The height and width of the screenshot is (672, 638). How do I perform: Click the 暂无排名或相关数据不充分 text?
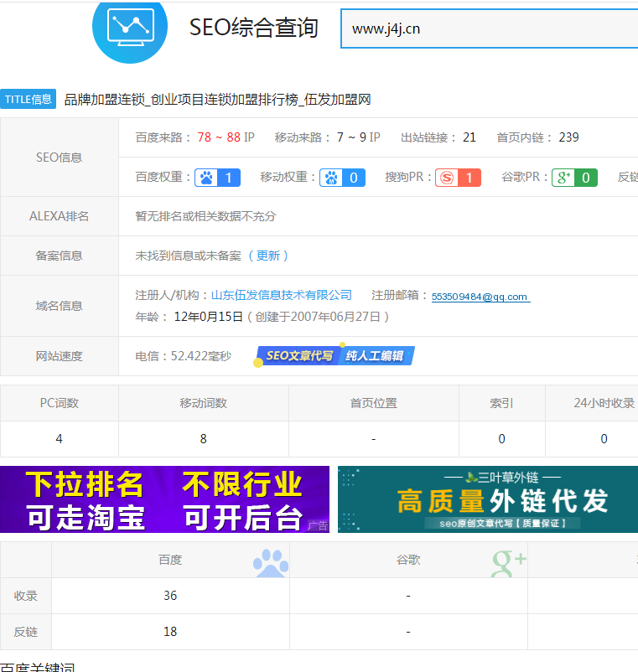[205, 216]
